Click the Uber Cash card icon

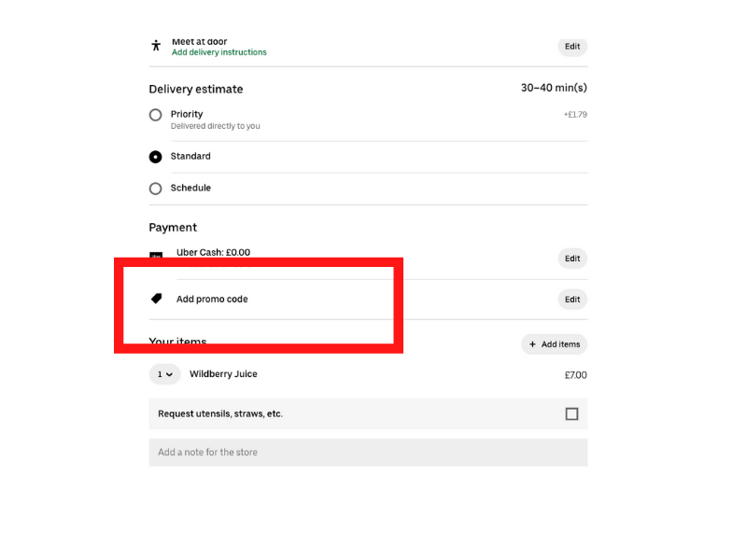pyautogui.click(x=156, y=255)
